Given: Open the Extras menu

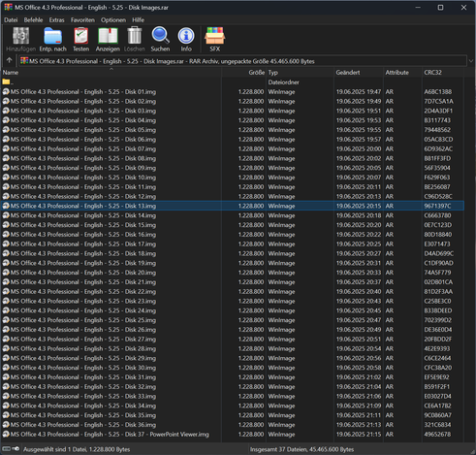Looking at the screenshot, I should pos(56,20).
